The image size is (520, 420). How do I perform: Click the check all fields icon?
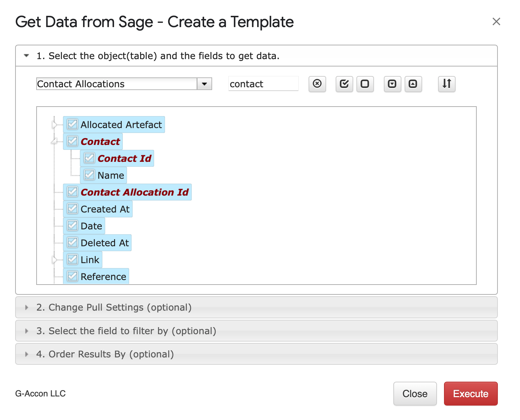[344, 84]
